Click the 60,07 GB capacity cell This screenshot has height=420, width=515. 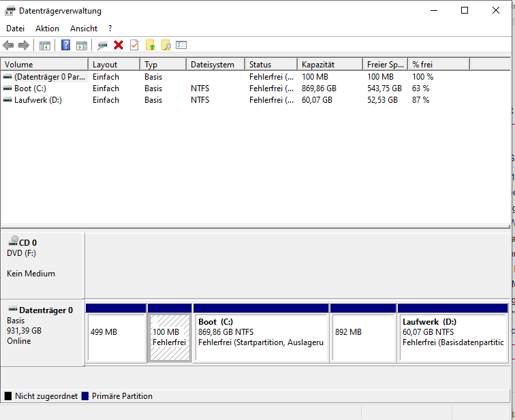[317, 100]
